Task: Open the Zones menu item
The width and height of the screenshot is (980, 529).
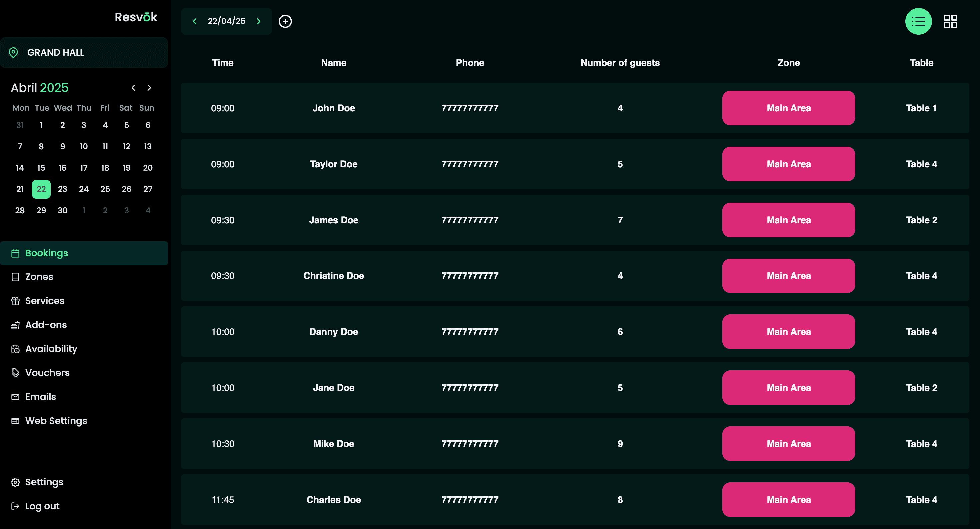Action: [39, 277]
